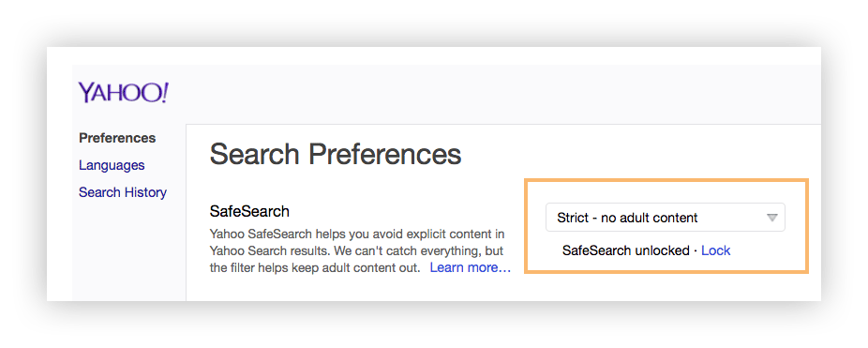Follow the Learn more… link
Screen dimensions: 868x348
tap(471, 268)
